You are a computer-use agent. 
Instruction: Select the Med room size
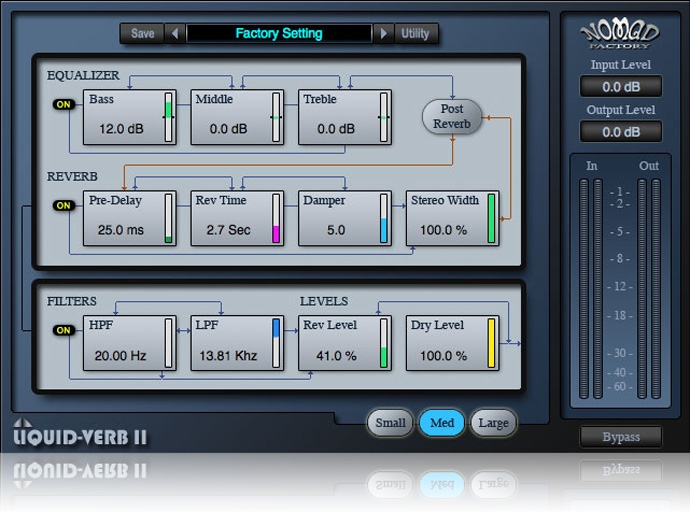(442, 423)
